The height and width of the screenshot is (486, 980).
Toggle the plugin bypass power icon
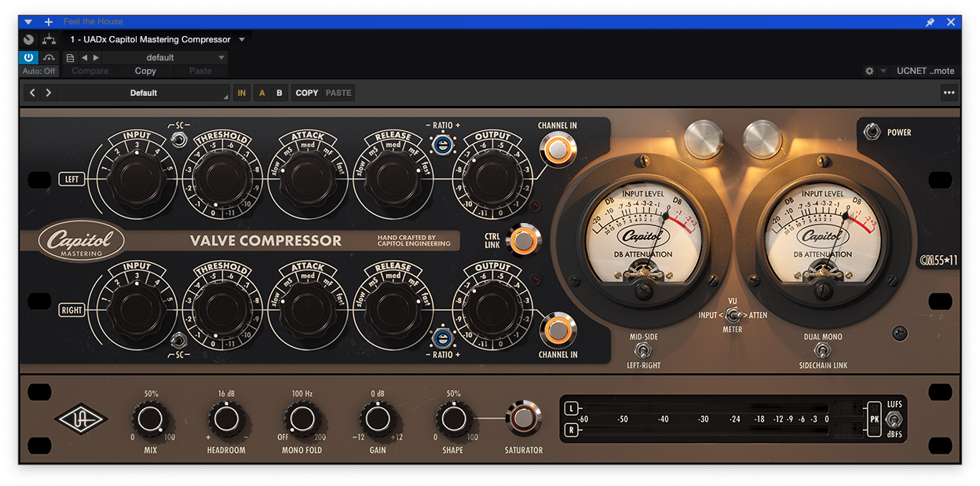tap(28, 57)
